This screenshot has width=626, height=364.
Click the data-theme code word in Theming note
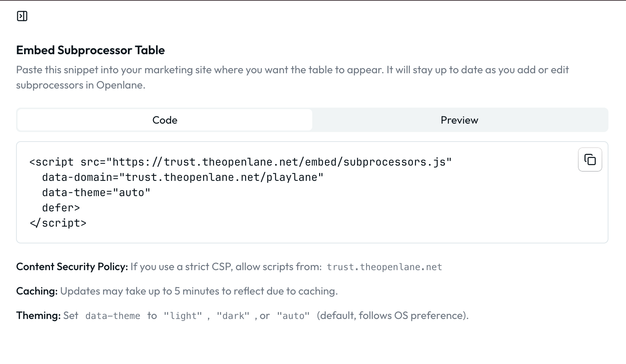pos(113,316)
